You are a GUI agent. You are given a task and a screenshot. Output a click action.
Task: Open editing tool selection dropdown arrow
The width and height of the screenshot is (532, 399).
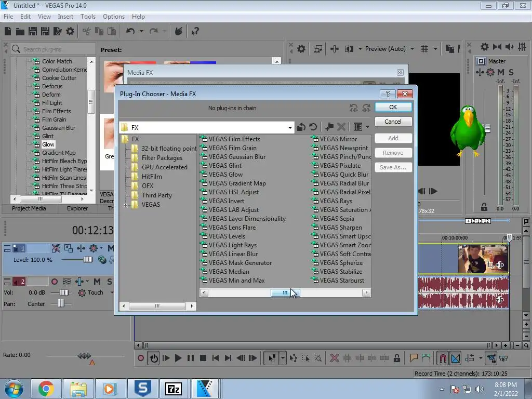(283, 358)
